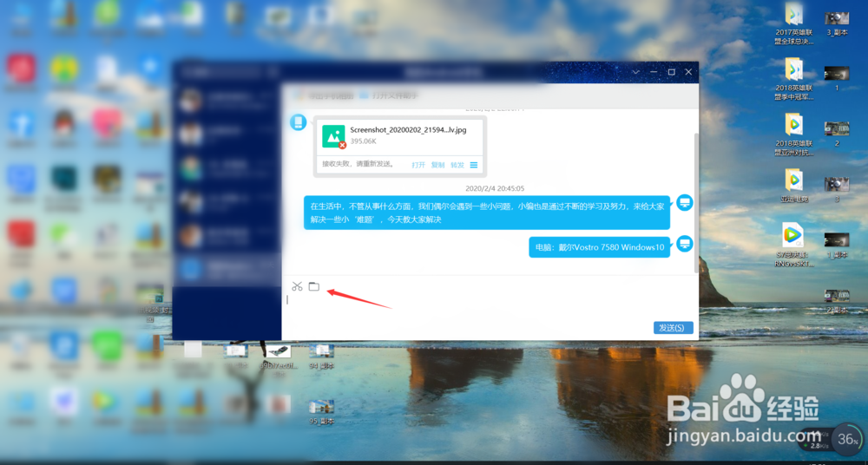Click the green image file icon of Screenshot_20200202

click(334, 136)
